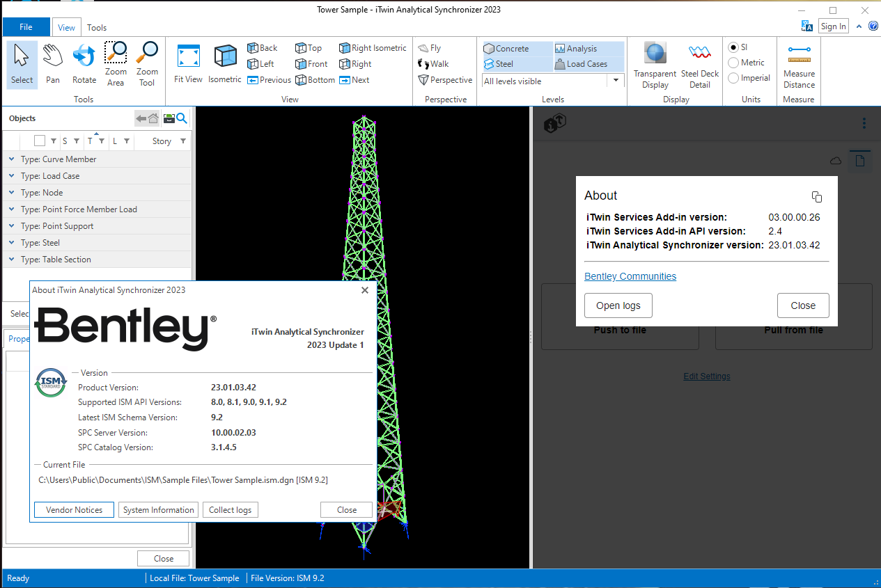Collapse the ribbon with the caret arrow

point(859,26)
